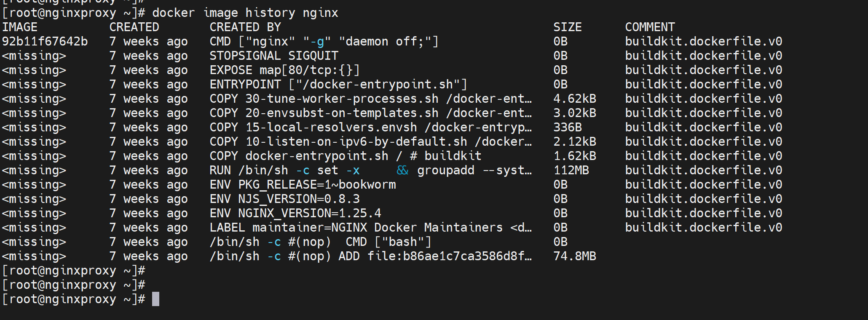
Task: Click the ENTRYPOINT docker-entrypoint.sh line
Action: click(338, 84)
